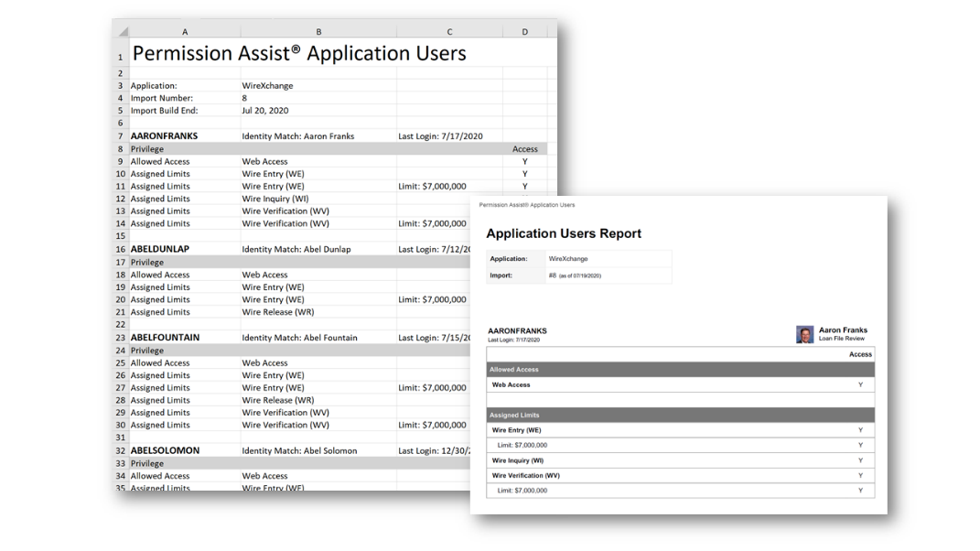Click 'Permission Assist Application Users' report page header
The height and width of the screenshot is (551, 980).
(527, 205)
